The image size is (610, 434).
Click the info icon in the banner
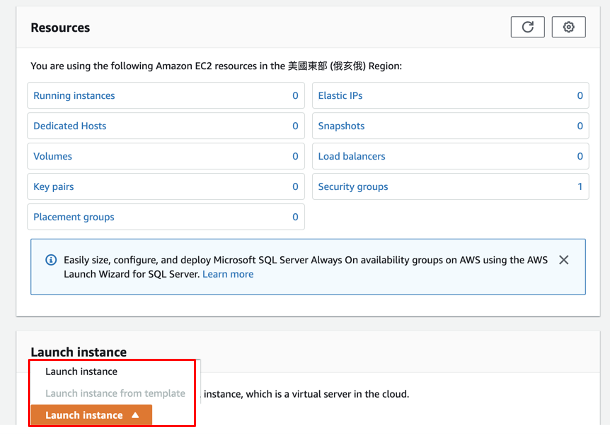[51, 260]
